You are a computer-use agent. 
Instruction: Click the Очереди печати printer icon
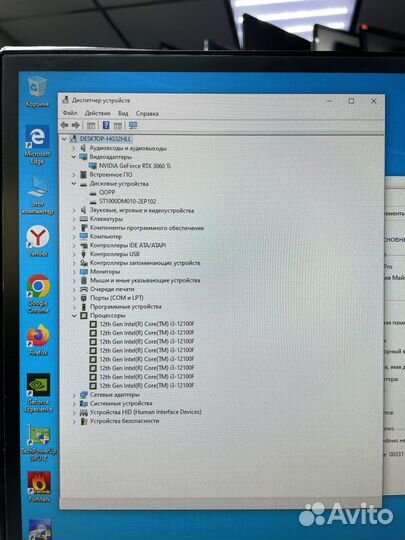pos(84,289)
